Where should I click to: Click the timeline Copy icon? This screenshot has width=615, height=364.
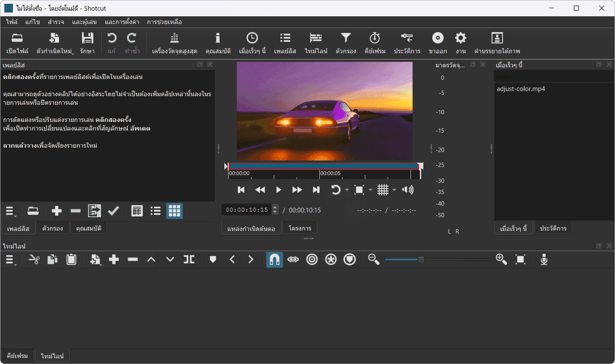pyautogui.click(x=52, y=259)
